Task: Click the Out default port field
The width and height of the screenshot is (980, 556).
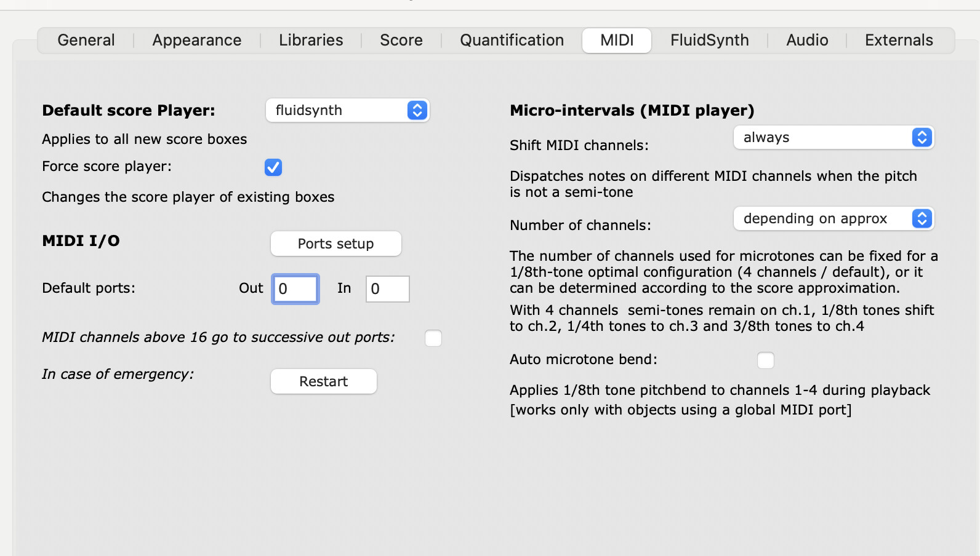Action: coord(295,289)
